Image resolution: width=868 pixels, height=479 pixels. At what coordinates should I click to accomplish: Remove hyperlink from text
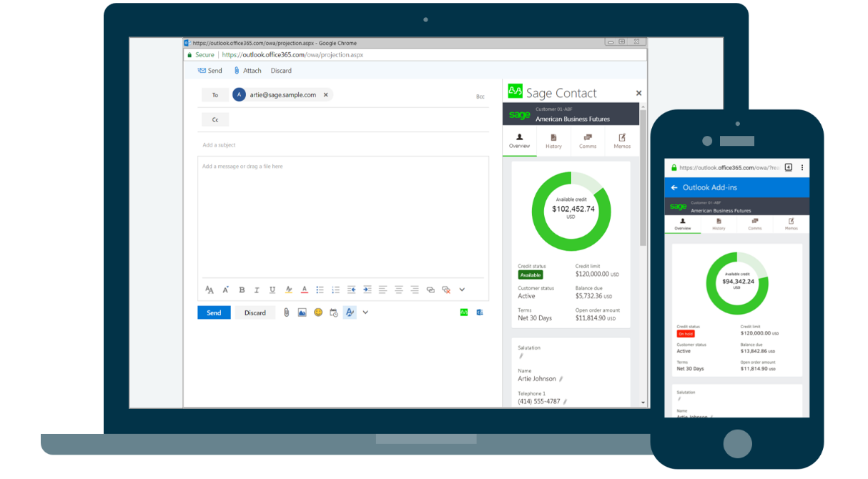446,290
